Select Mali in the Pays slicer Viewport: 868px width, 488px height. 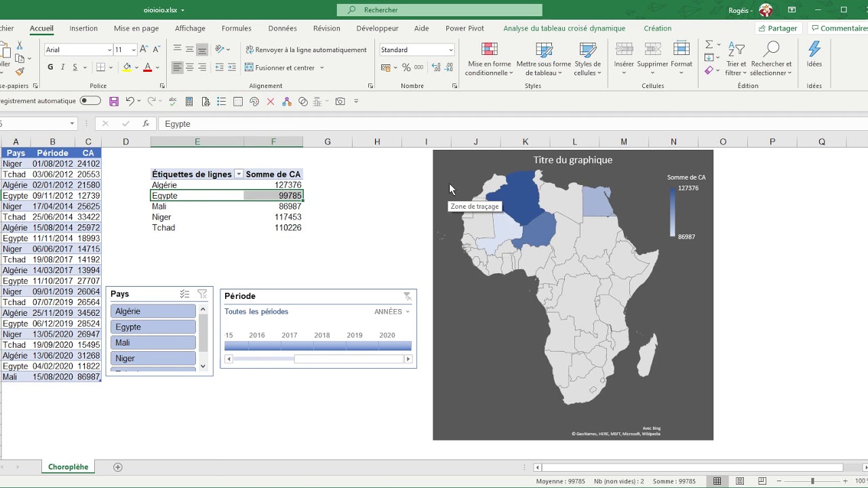point(153,342)
